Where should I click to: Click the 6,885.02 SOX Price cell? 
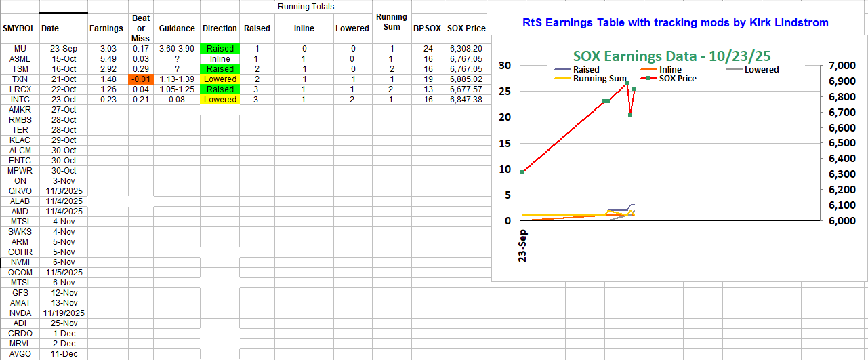tap(466, 79)
